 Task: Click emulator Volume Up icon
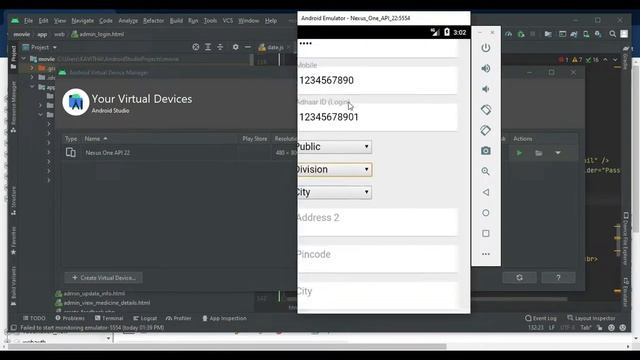coord(486,69)
